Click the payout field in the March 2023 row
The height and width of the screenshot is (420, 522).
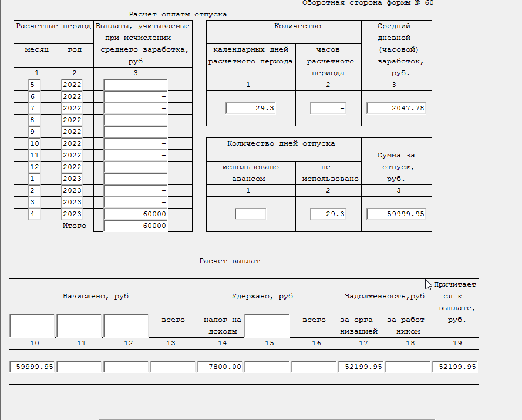tap(136, 202)
